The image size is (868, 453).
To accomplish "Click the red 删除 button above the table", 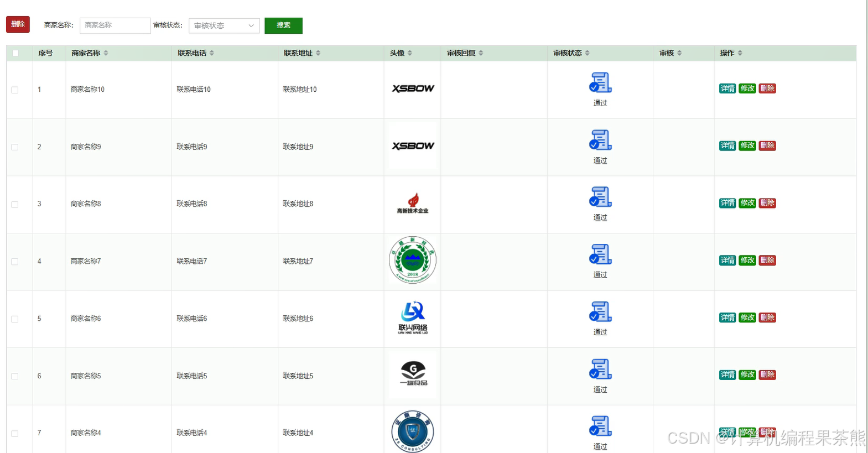I will tap(18, 24).
